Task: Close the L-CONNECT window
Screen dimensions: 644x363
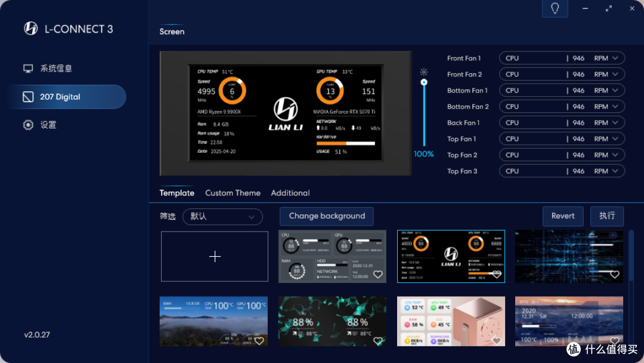Action: 632,8
